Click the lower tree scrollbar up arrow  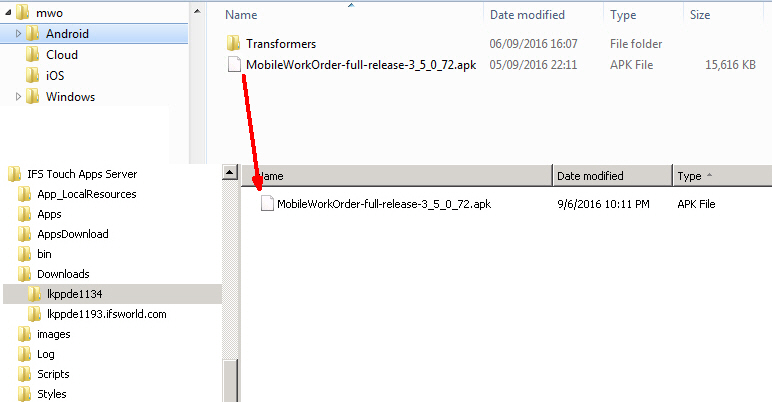pos(229,172)
